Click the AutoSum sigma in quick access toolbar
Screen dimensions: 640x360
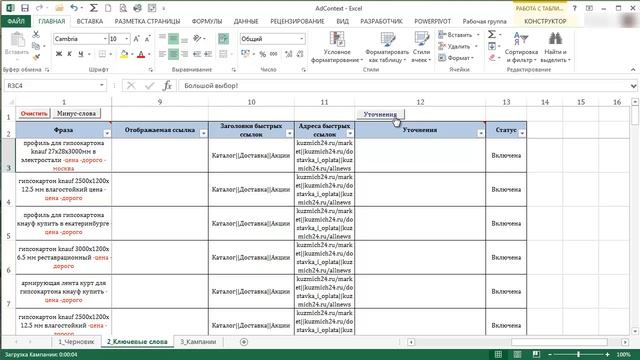(x=93, y=8)
